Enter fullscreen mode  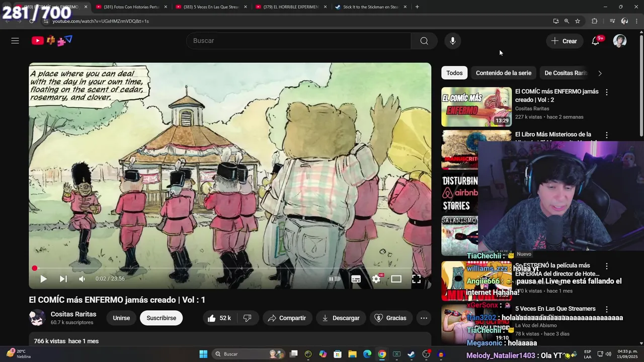pos(417,279)
